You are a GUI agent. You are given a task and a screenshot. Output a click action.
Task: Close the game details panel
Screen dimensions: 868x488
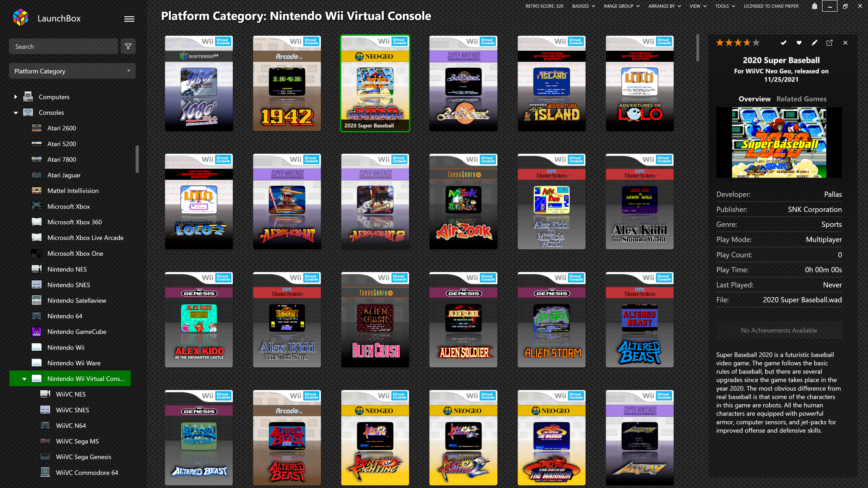(x=845, y=43)
